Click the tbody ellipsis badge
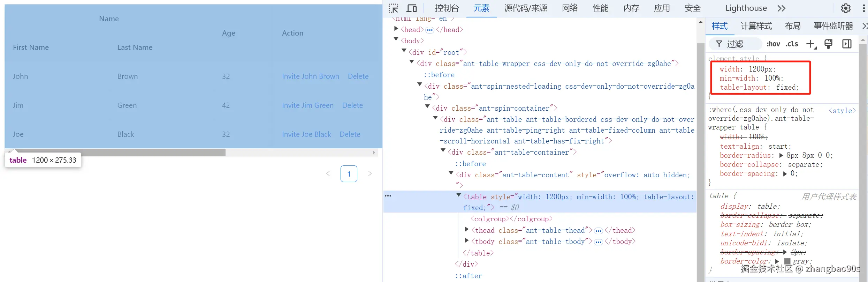 tap(599, 242)
